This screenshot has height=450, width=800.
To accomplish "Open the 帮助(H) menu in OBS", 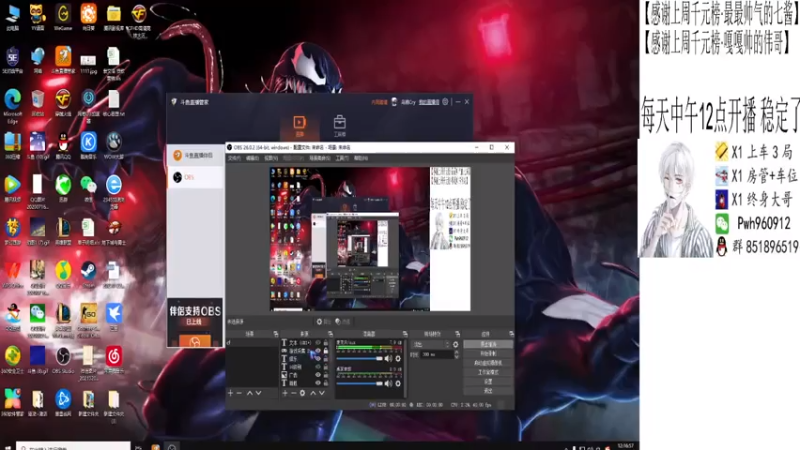I will click(361, 158).
